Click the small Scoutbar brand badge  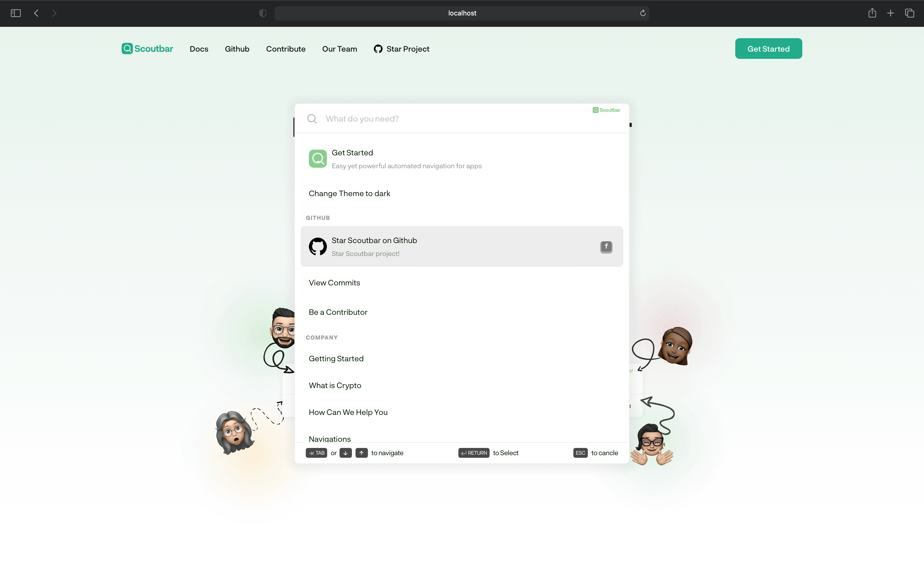click(606, 110)
